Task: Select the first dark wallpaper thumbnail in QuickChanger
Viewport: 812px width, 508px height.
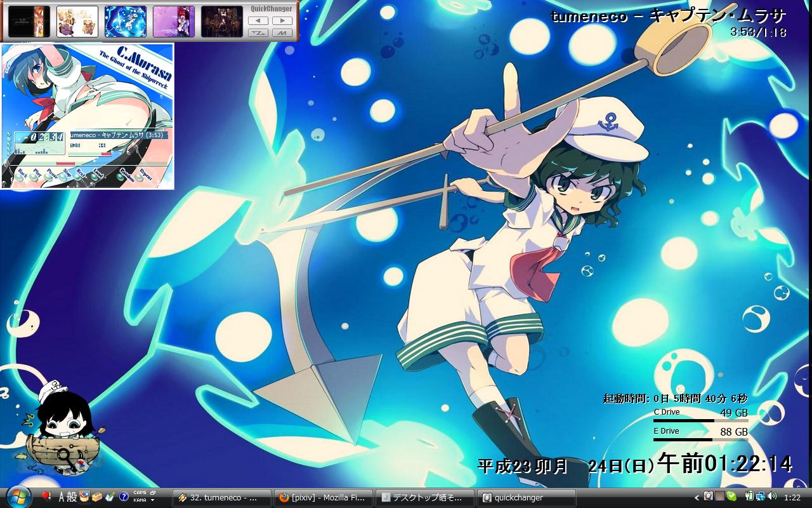Action: tap(29, 22)
